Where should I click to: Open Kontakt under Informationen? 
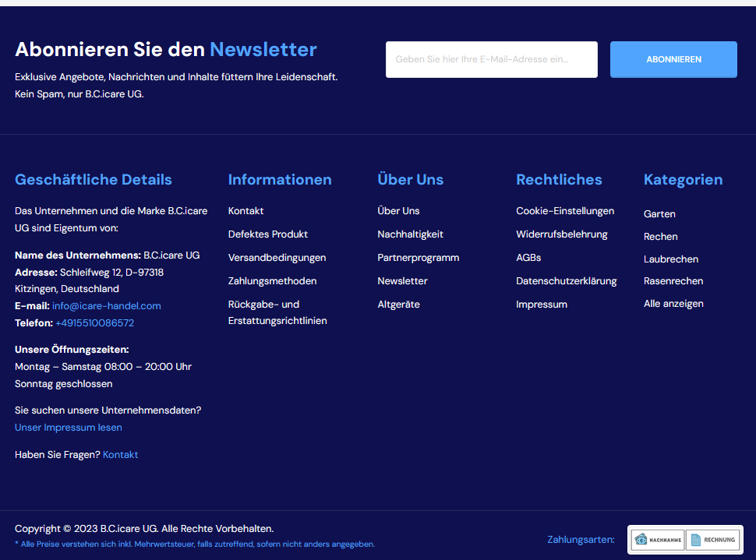[246, 211]
